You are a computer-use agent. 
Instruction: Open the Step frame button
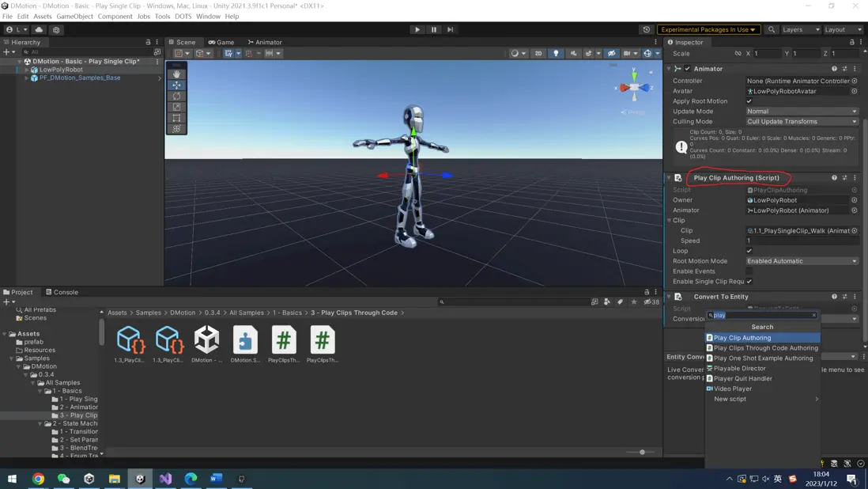[x=450, y=29]
